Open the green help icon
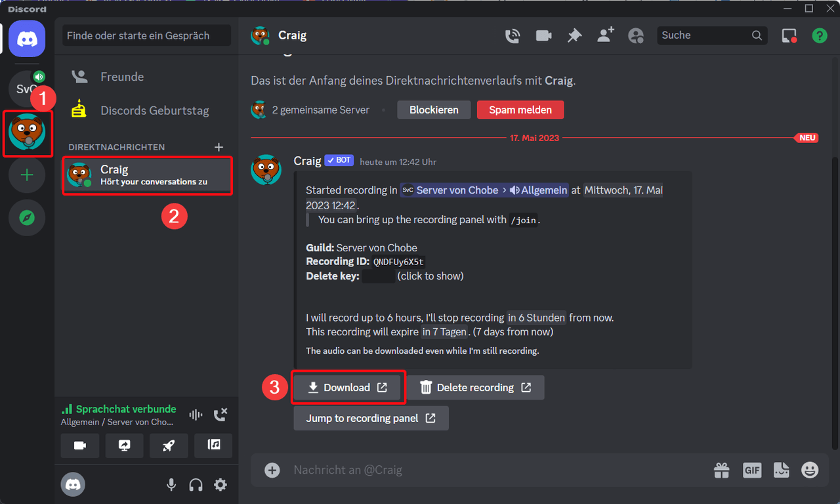The width and height of the screenshot is (840, 504). coord(820,35)
